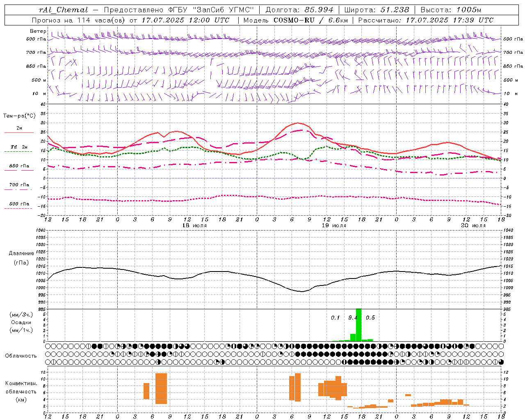Viewport: 525px width, 420px height.
Task: Click the (гПа) unit under Давление
Action: [21, 262]
